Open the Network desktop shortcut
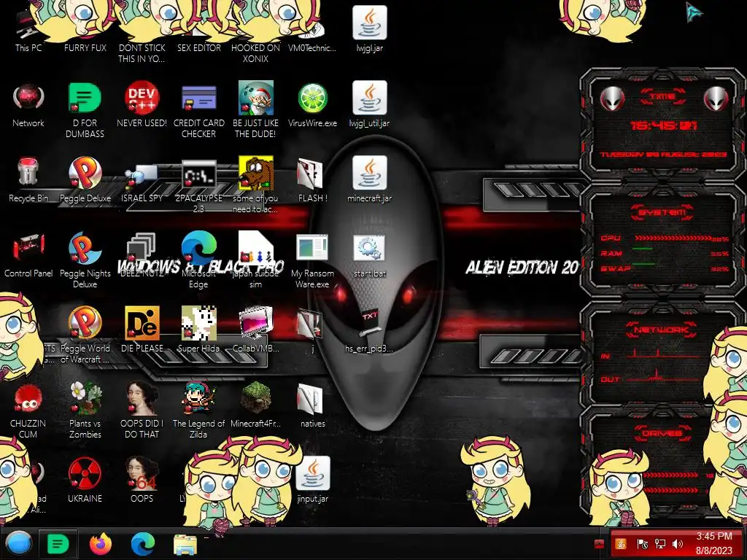The image size is (747, 560). (28, 98)
